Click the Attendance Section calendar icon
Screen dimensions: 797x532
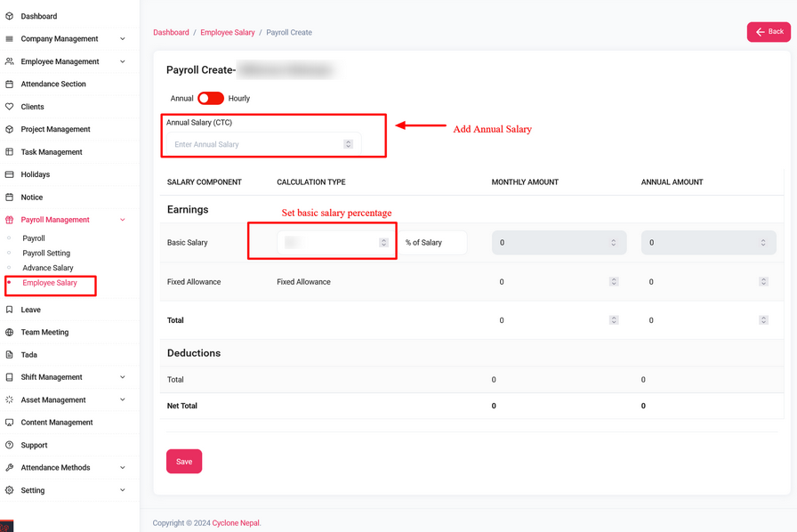[x=10, y=85]
